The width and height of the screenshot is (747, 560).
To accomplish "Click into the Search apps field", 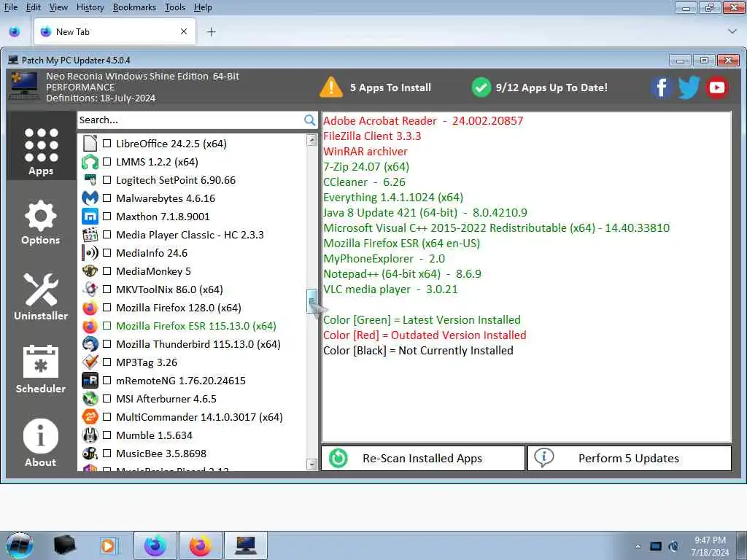I will tap(190, 120).
